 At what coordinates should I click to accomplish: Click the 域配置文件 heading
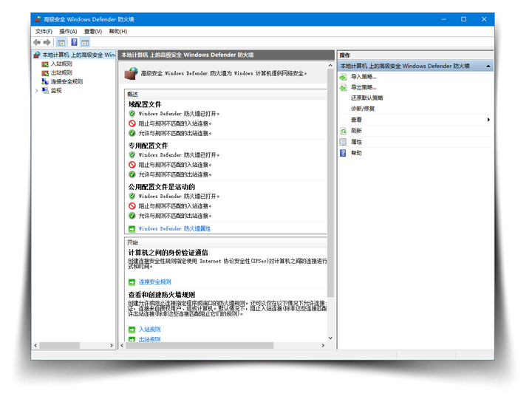pos(145,104)
